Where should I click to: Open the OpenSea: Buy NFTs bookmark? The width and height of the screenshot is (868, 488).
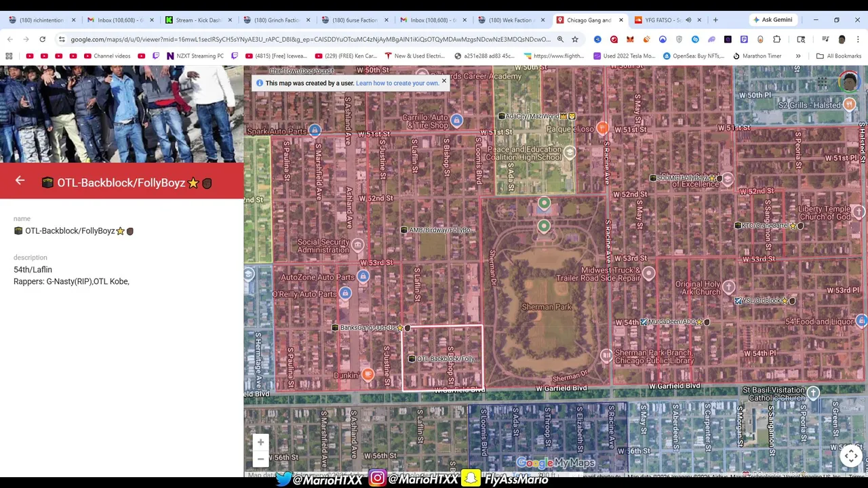694,56
